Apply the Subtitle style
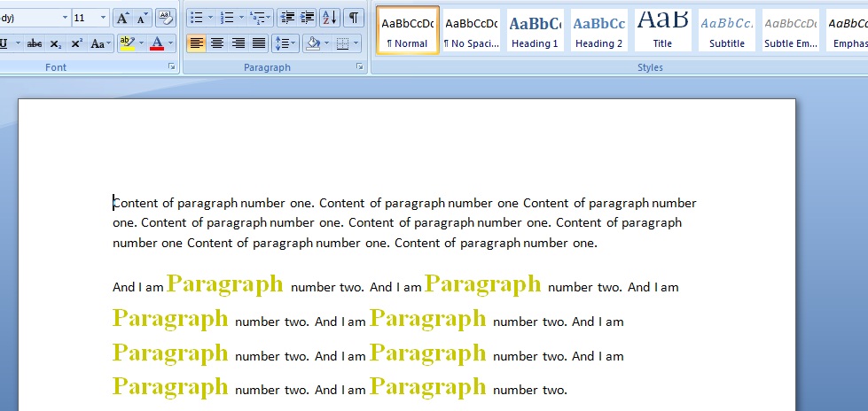Image resolution: width=868 pixels, height=411 pixels. point(727,30)
